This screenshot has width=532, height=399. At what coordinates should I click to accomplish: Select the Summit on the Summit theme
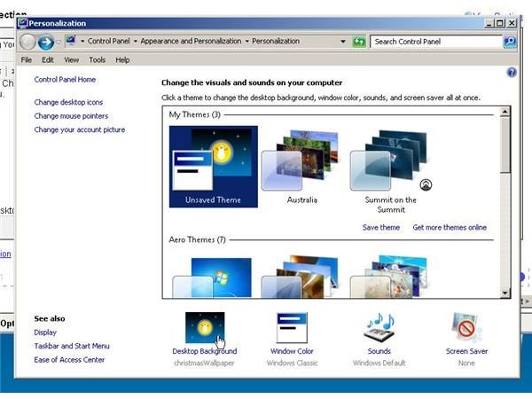pyautogui.click(x=390, y=171)
